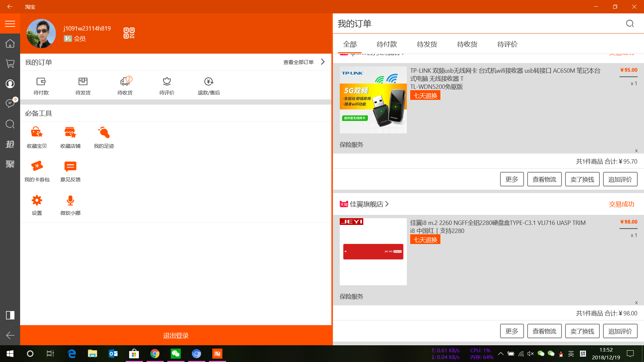Open Task View on the taskbar
Image resolution: width=644 pixels, height=362 pixels.
[50, 354]
